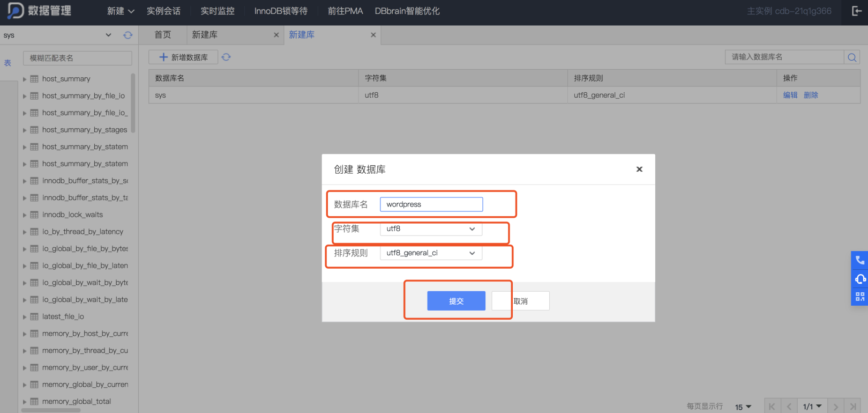Viewport: 868px width, 413px height.
Task: Close the active 新建库 tab
Action: [373, 35]
